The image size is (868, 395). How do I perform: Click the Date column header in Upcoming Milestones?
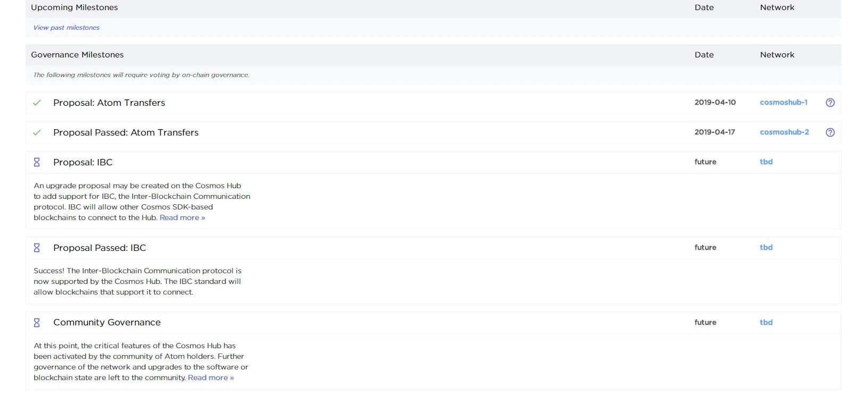click(x=704, y=7)
